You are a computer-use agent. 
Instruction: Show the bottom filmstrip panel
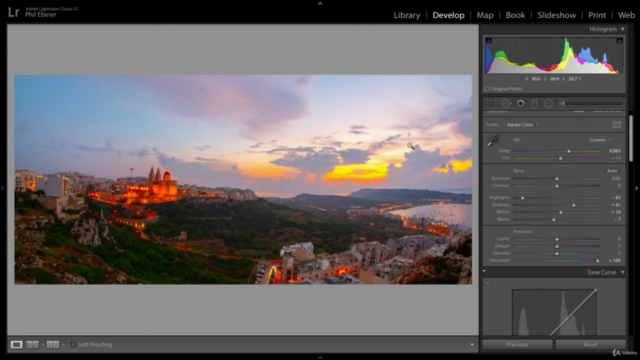pos(320,357)
